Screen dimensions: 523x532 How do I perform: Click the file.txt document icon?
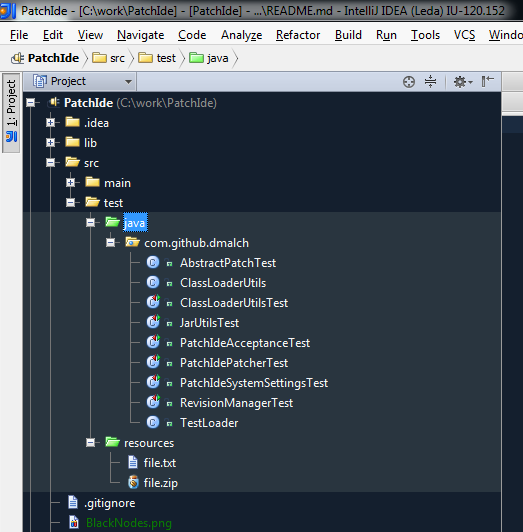[x=133, y=462]
